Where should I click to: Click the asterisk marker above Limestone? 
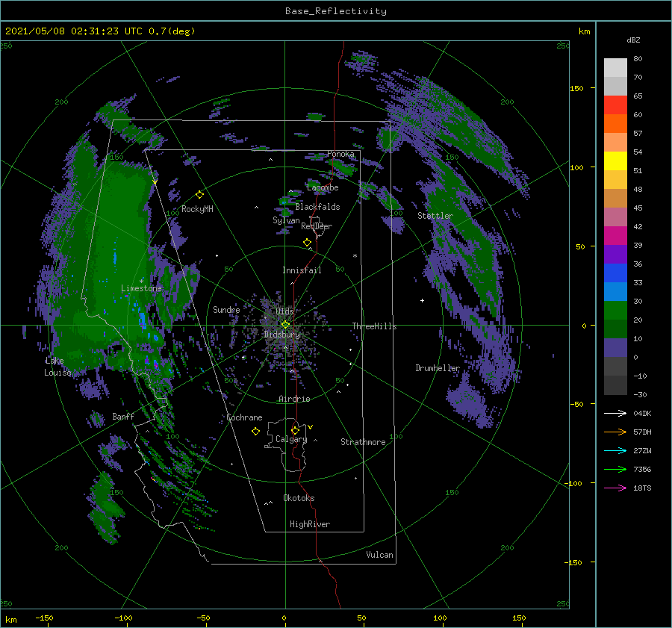click(x=141, y=282)
